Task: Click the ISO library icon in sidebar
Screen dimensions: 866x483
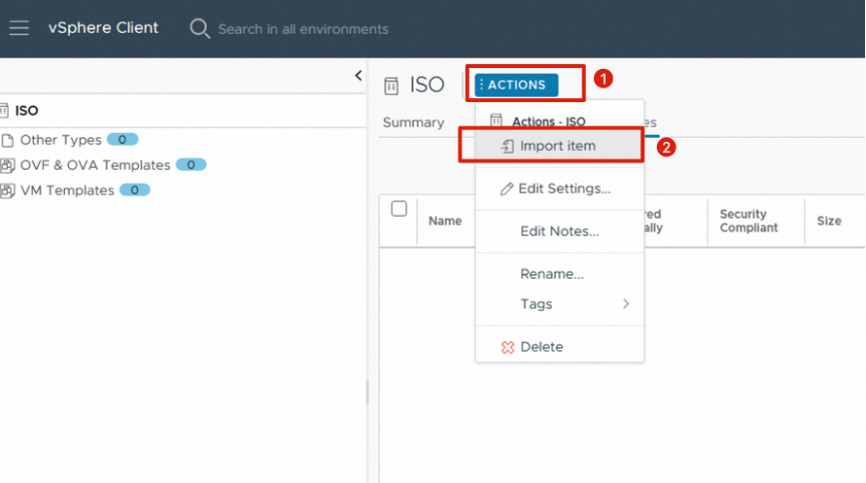Action: pos(5,111)
